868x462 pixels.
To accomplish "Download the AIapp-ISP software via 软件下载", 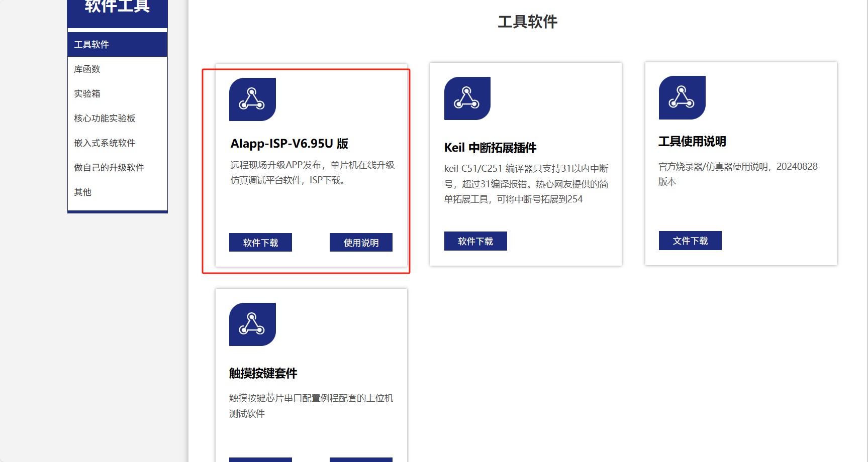I will [260, 243].
